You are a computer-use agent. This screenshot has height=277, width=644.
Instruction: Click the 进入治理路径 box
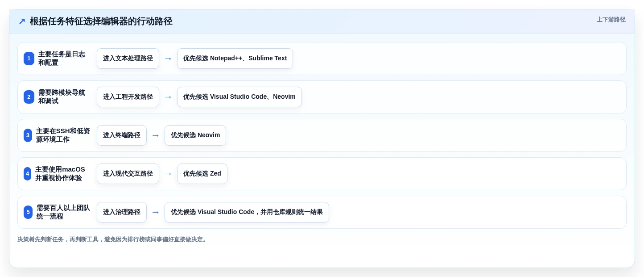tap(122, 212)
